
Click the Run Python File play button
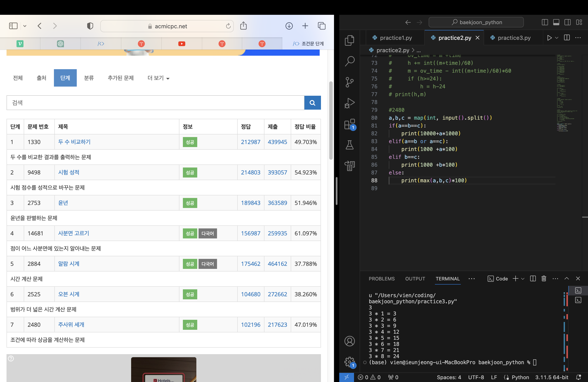point(549,38)
